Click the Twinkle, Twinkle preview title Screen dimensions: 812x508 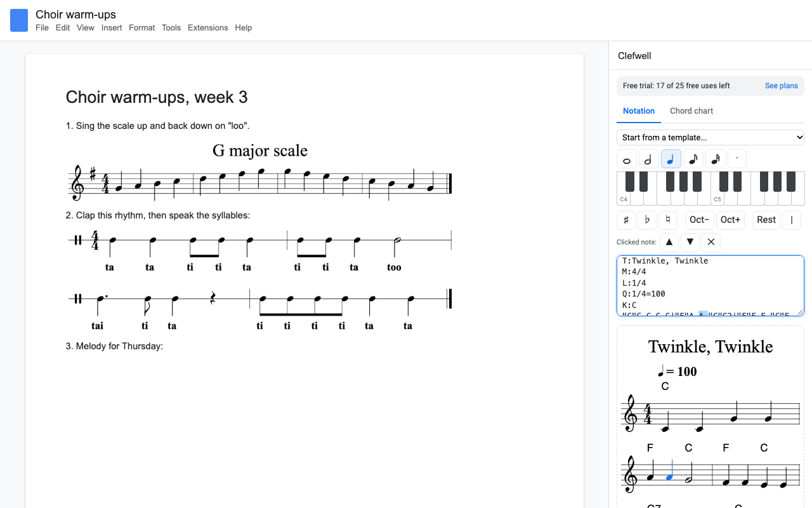pyautogui.click(x=710, y=347)
